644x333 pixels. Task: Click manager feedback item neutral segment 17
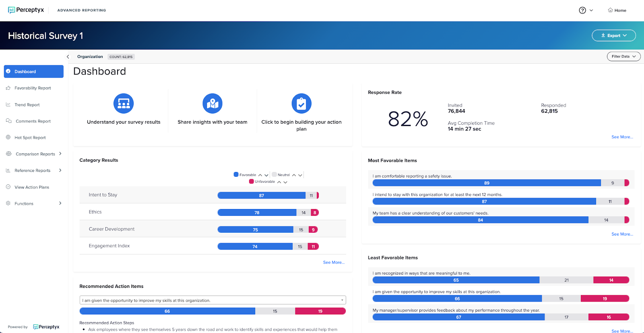coord(566,317)
